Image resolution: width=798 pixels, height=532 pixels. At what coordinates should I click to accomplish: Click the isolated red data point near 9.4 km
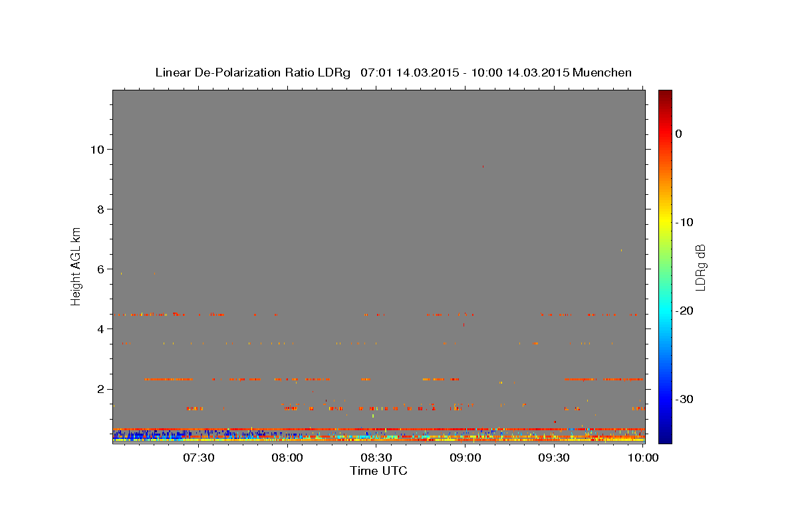[x=483, y=166]
